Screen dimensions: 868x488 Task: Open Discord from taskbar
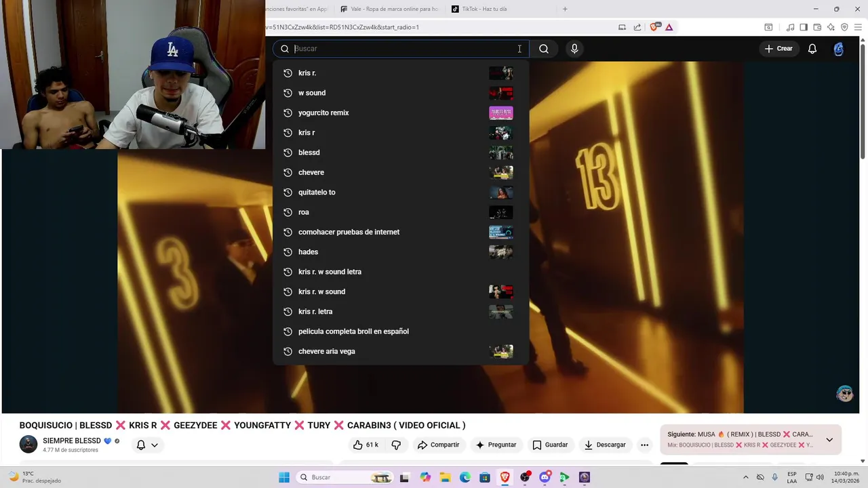point(545,477)
